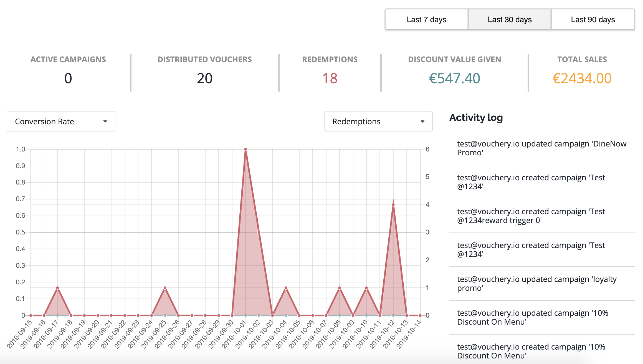Click the 2019-10-12 data point

pos(393,205)
